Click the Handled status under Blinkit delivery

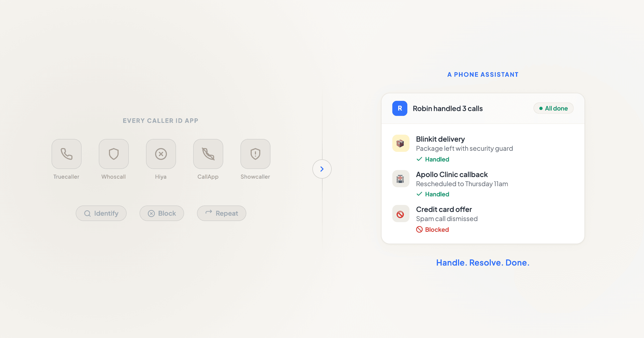tap(433, 159)
